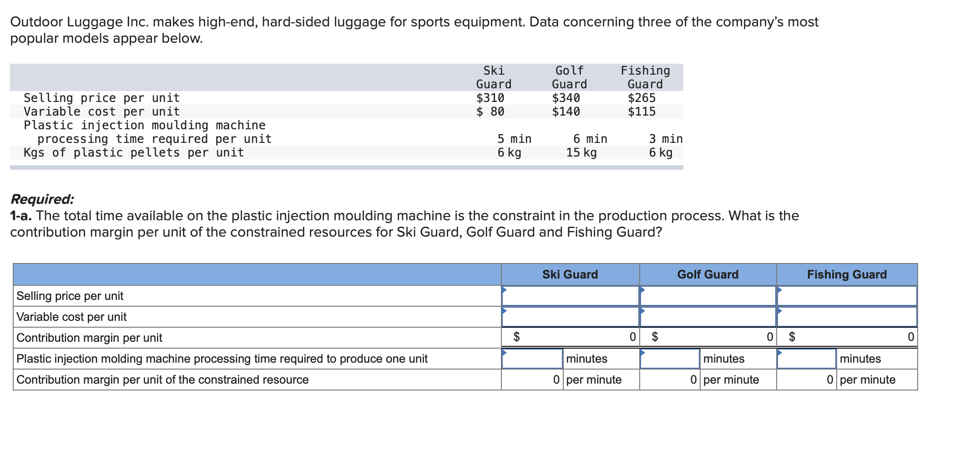Click 'Selling price per unit' answer row label

click(x=70, y=296)
